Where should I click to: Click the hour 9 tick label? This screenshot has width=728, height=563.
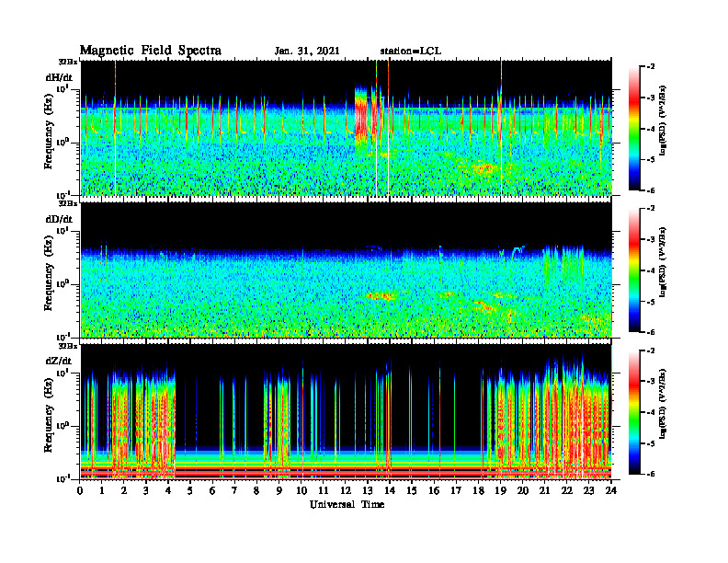279,490
